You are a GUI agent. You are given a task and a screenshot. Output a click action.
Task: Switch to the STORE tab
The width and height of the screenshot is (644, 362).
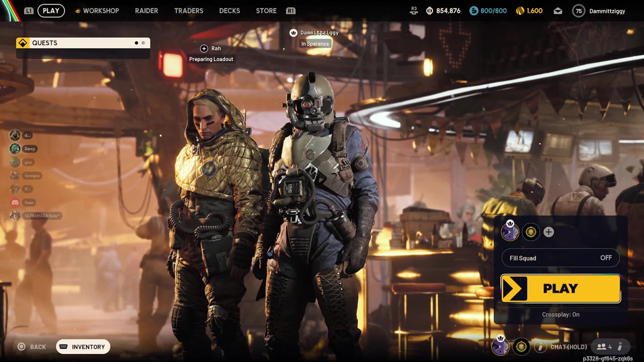click(x=266, y=11)
